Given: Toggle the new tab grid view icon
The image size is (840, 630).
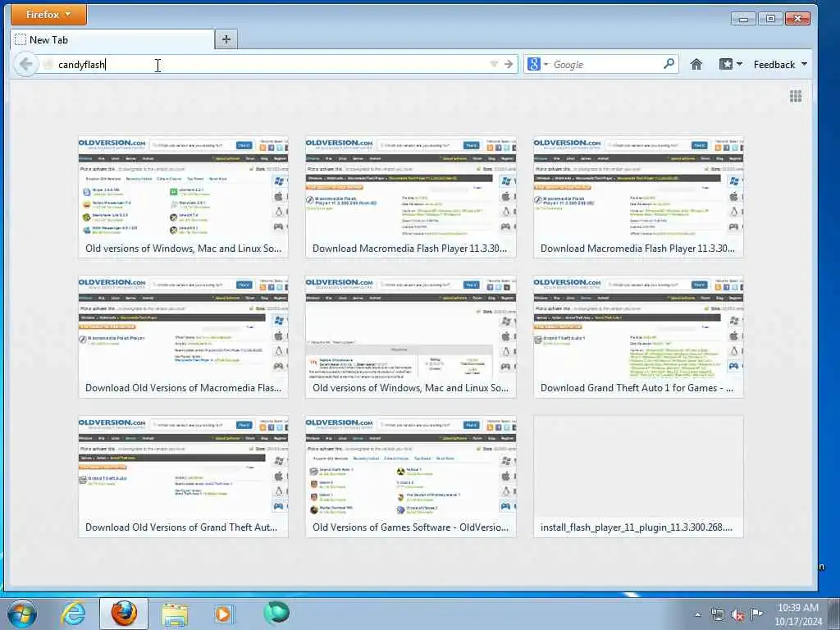Looking at the screenshot, I should pos(796,96).
